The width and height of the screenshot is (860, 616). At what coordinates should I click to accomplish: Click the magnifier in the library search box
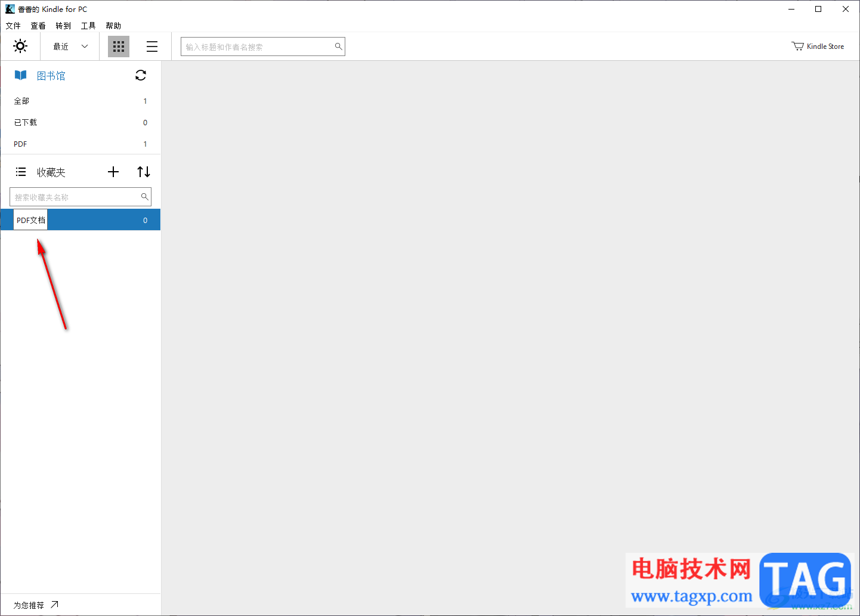338,47
